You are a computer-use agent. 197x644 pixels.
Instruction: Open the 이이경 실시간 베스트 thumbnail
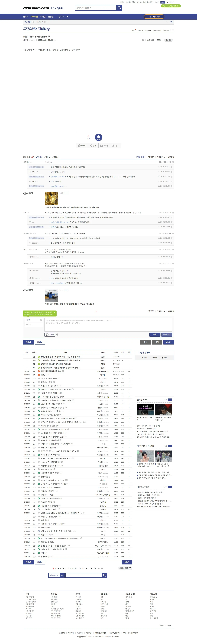(x=145, y=410)
